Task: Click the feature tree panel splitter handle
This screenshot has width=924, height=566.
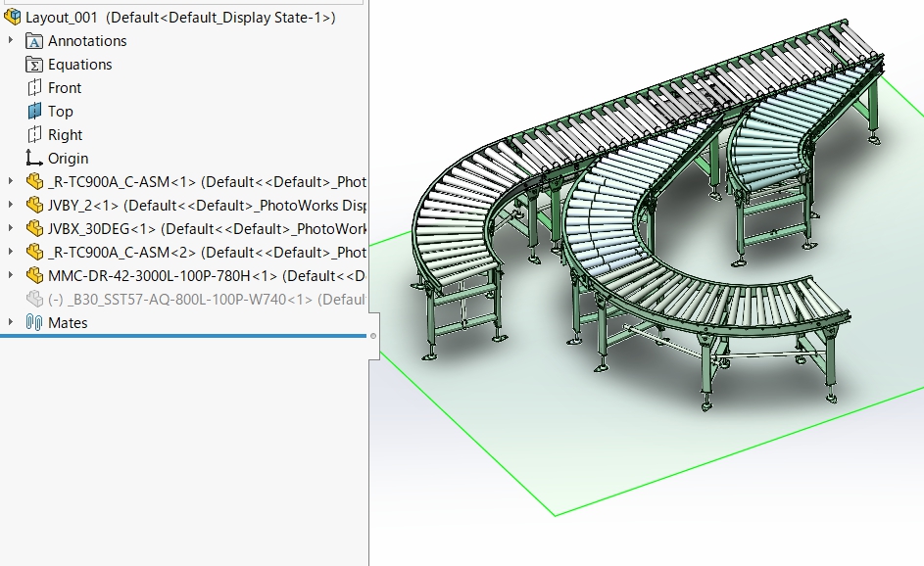Action: pos(373,336)
